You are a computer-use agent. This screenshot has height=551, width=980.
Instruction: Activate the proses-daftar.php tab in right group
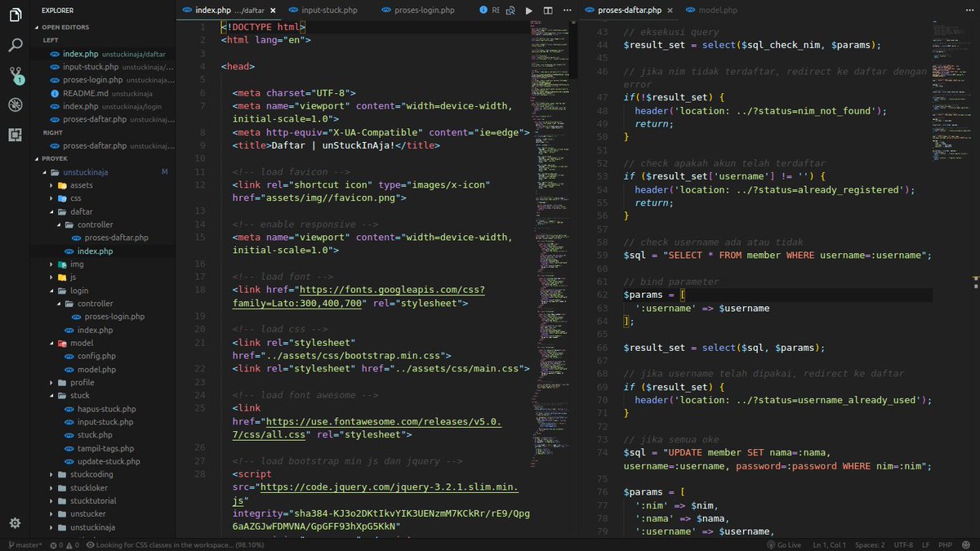click(x=629, y=11)
